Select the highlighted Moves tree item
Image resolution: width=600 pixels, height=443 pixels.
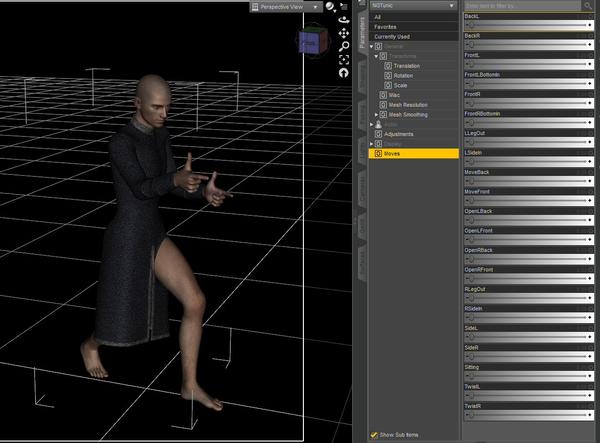(414, 153)
